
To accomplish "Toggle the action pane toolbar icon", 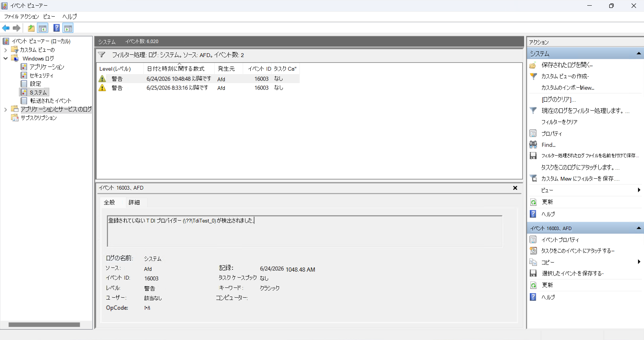I will click(x=68, y=28).
